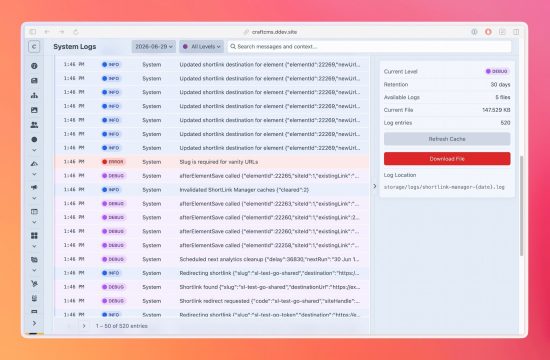Click the magnifier icon in the search box

(233, 46)
